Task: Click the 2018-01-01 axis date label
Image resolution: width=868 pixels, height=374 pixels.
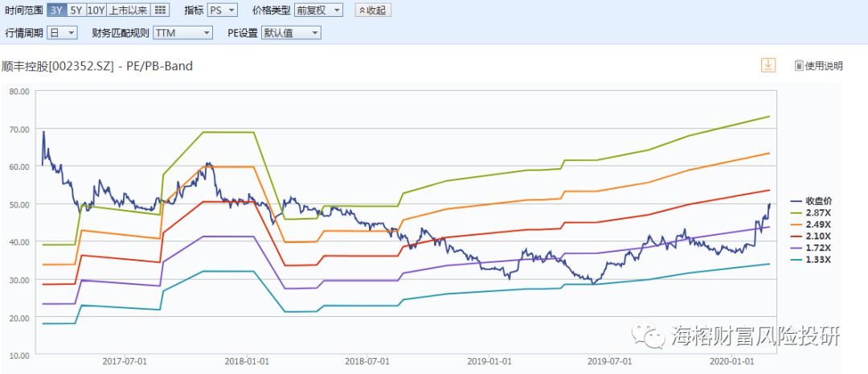Action: (247, 360)
